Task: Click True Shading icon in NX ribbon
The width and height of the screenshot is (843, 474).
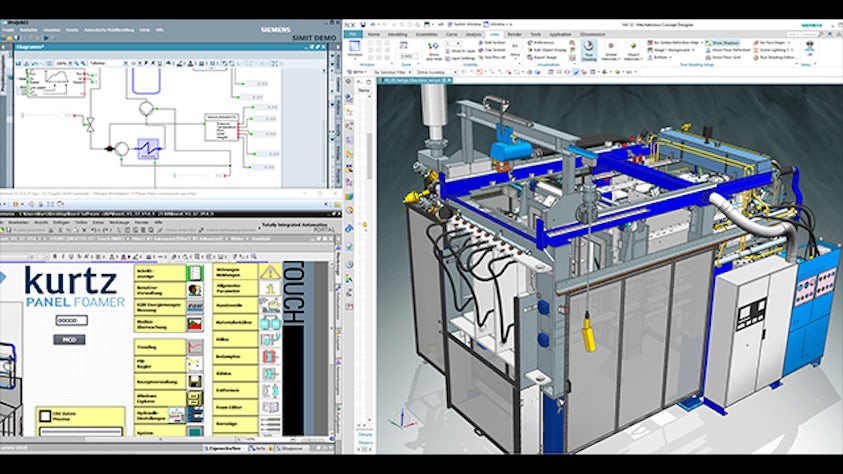Action: [589, 51]
